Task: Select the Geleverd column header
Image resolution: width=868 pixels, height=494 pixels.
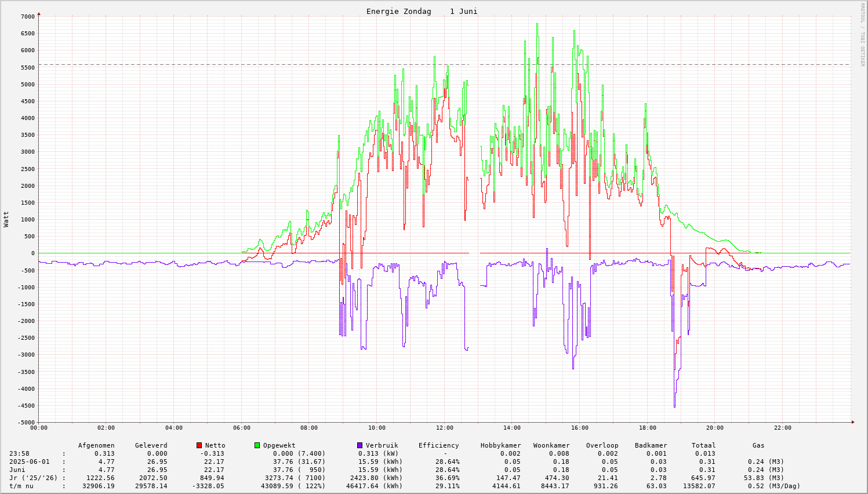Action: [151, 445]
